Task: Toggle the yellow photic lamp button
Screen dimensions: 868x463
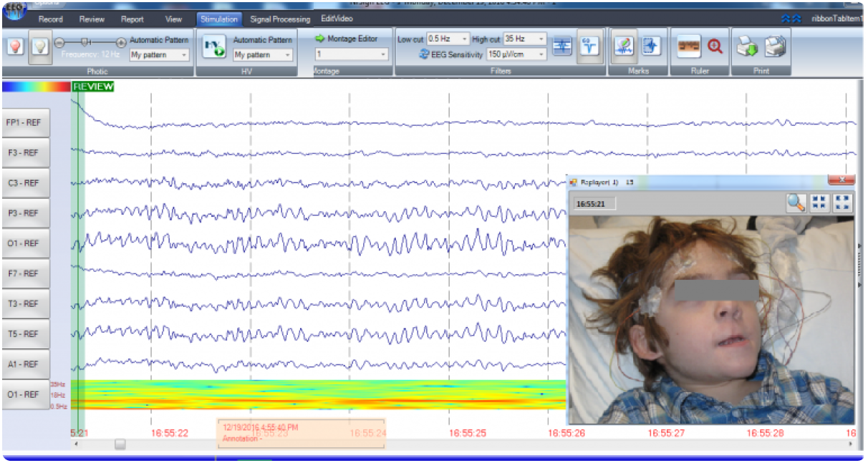Action: click(40, 47)
